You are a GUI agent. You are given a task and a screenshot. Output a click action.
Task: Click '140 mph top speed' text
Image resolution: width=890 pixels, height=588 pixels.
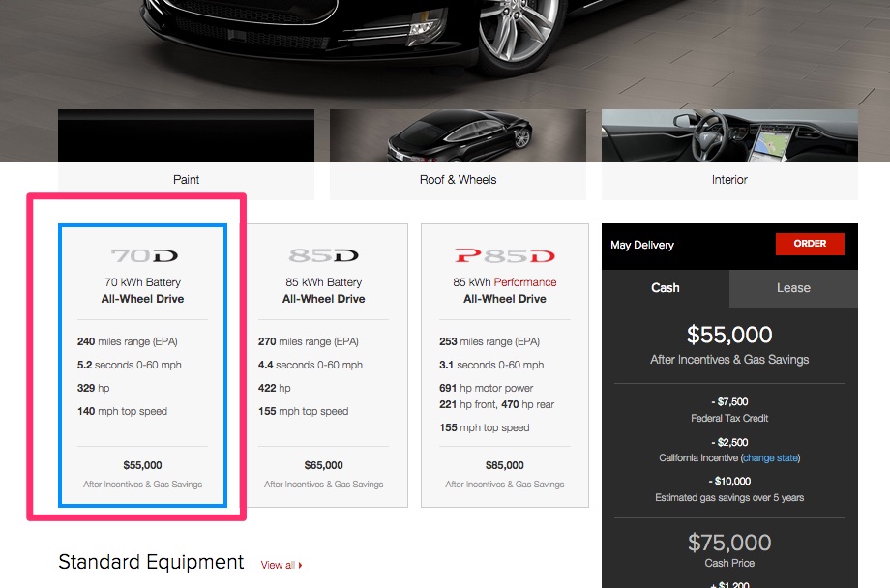click(122, 411)
